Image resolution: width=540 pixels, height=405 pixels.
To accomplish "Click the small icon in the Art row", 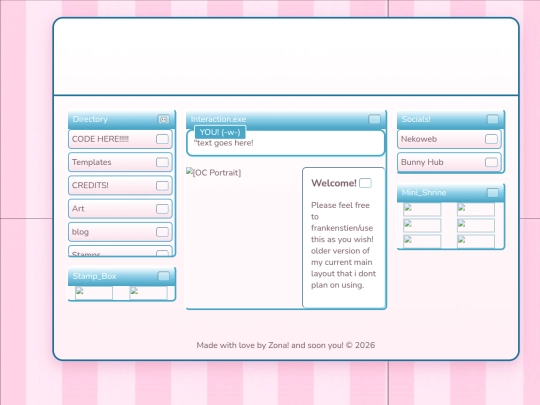I will pos(162,209).
